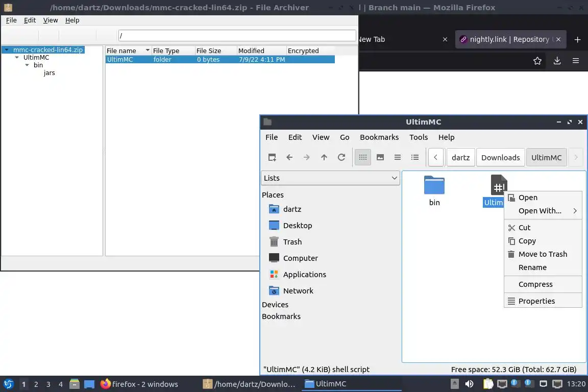
Task: Open the volume control in system tray
Action: tap(469, 384)
